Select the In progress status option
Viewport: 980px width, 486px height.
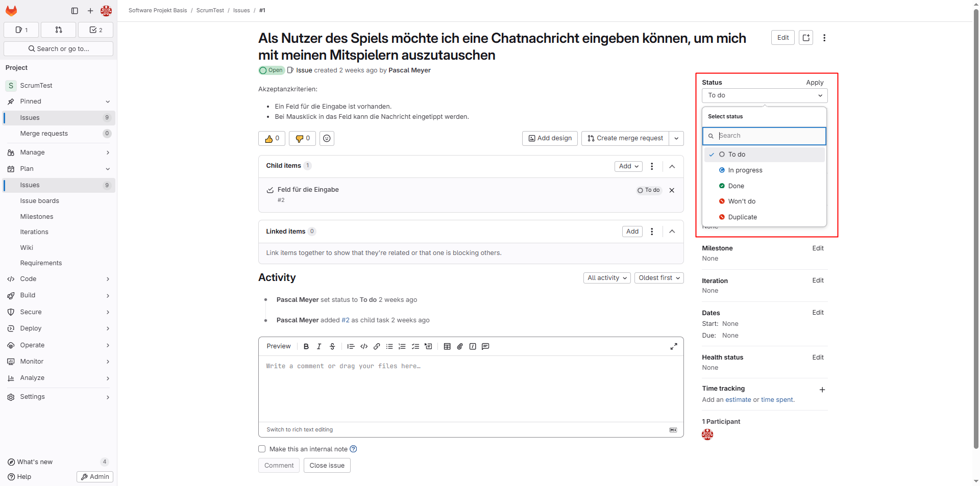pos(745,170)
